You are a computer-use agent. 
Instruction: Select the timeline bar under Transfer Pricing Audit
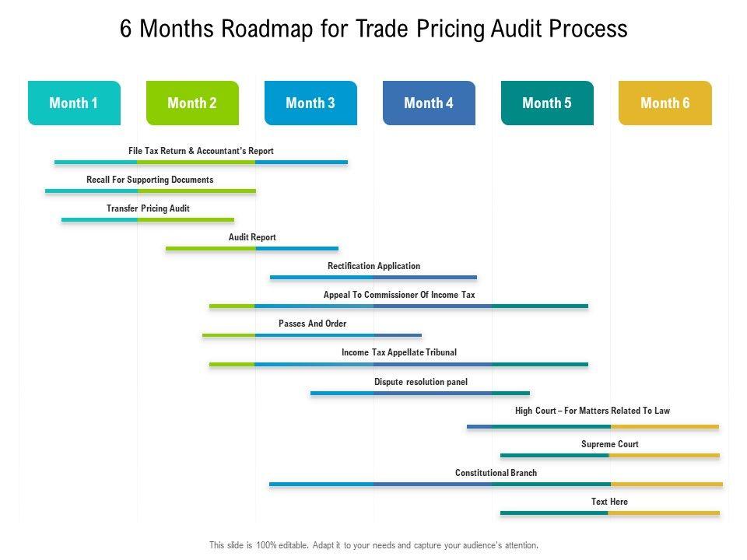click(148, 220)
